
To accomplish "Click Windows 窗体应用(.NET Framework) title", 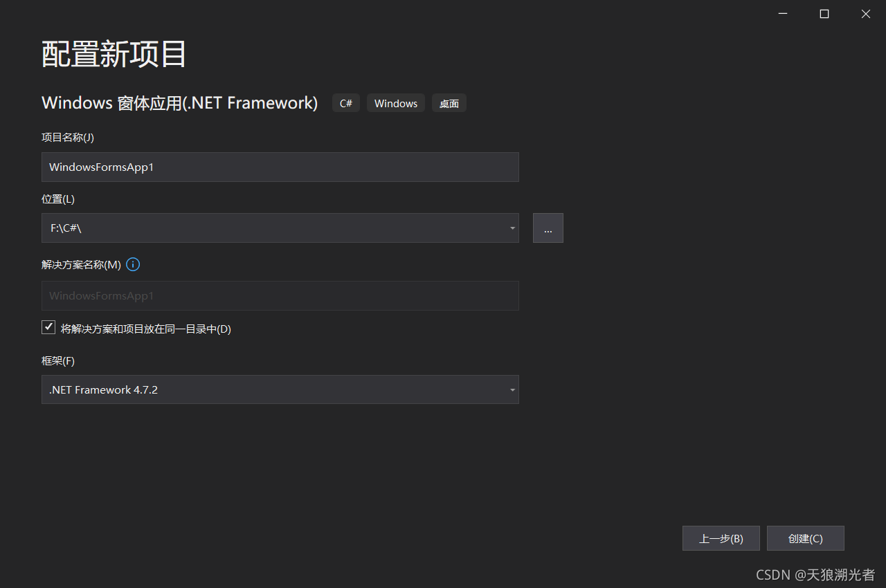I will click(x=180, y=103).
